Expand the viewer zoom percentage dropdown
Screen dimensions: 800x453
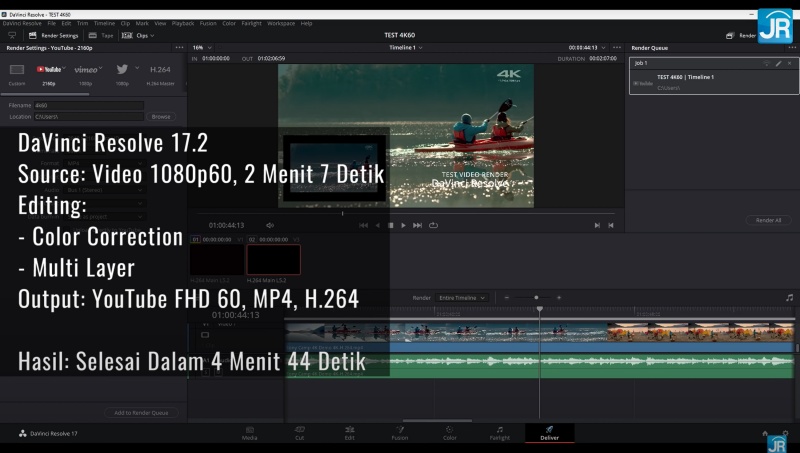point(200,47)
